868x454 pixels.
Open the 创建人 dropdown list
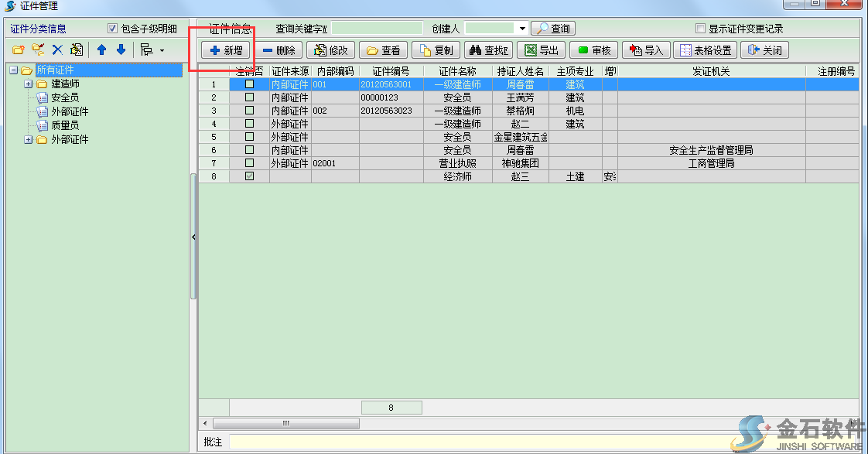point(522,29)
